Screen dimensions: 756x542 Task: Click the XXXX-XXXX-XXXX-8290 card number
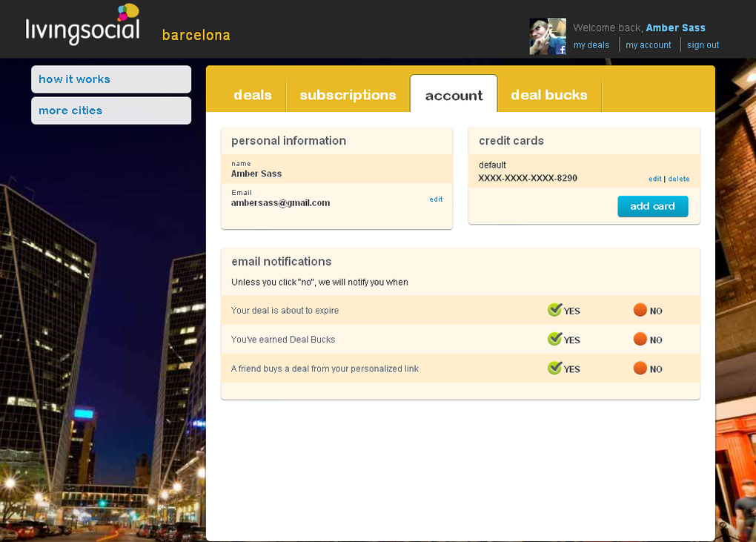(x=528, y=178)
